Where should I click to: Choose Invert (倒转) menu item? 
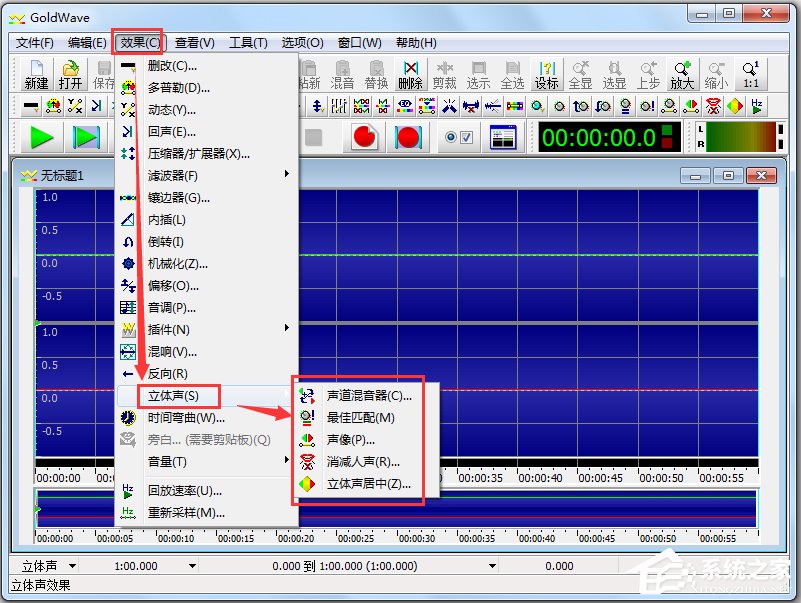pyautogui.click(x=206, y=241)
